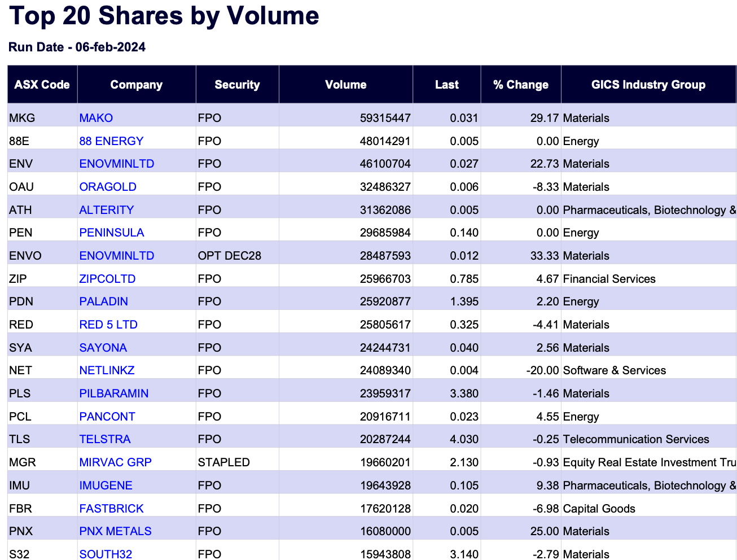Screen dimensions: 737x560
Task: Open the MAKO company link
Action: point(96,118)
